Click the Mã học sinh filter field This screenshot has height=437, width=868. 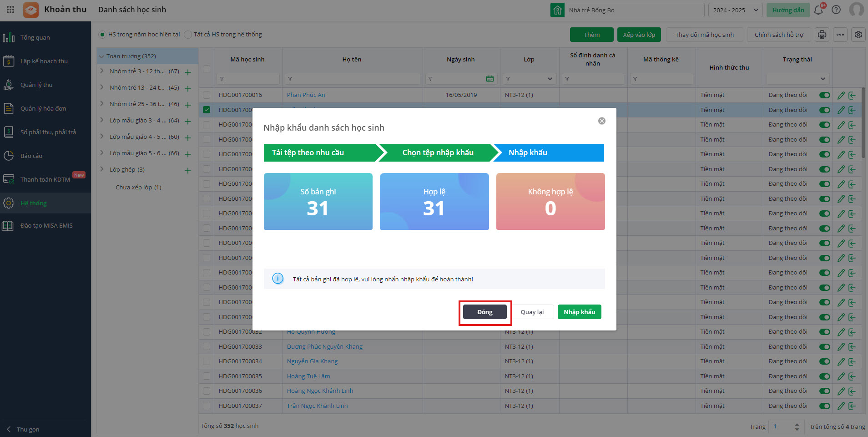pos(248,79)
